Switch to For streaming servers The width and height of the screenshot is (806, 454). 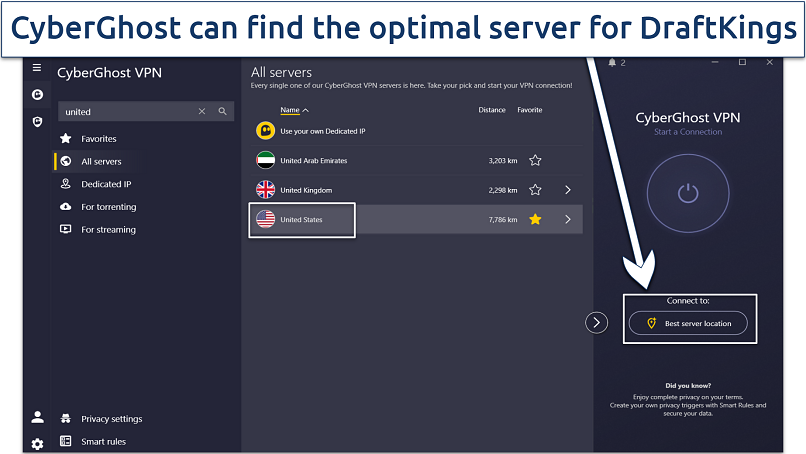108,230
